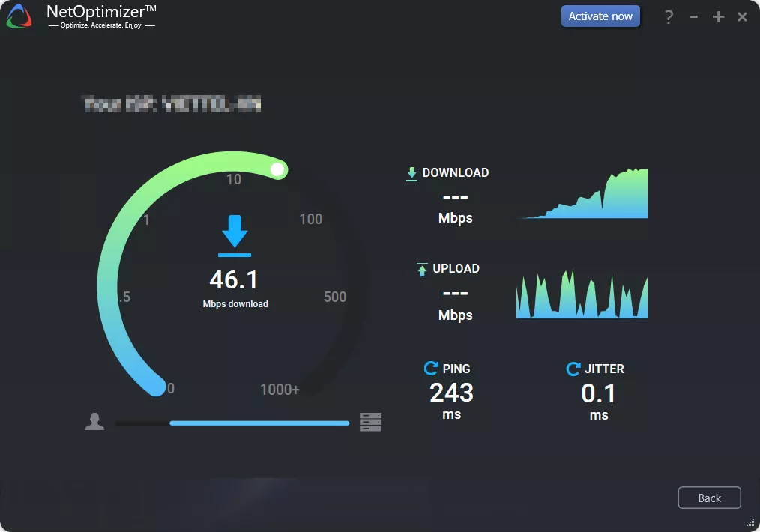Select the PING result value 243
Viewport: 760px width, 532px height.
tap(450, 393)
